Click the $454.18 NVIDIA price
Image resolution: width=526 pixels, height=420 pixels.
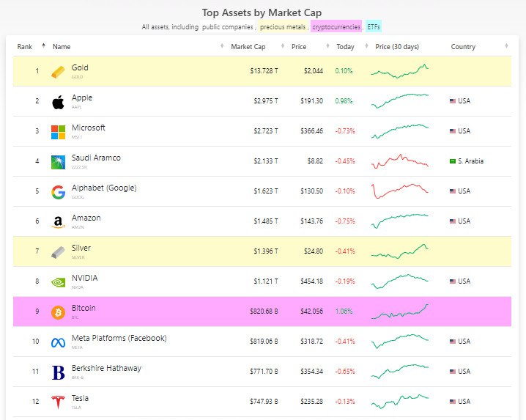click(311, 281)
